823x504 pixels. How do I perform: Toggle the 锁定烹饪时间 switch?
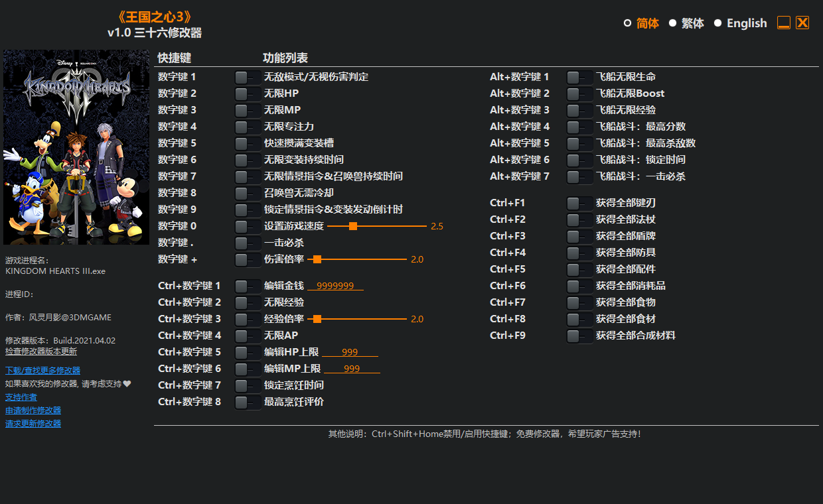pos(248,385)
